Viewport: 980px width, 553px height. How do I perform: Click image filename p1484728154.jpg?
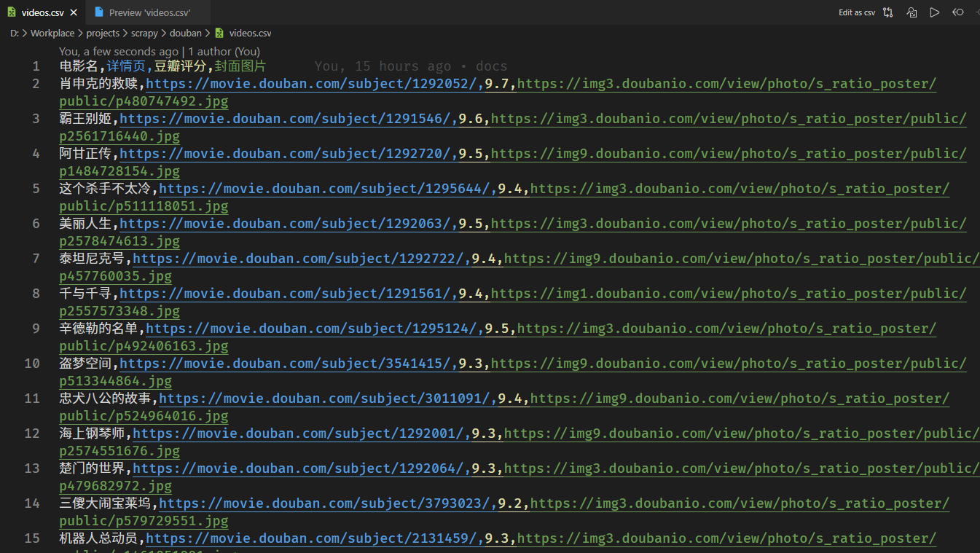pyautogui.click(x=119, y=171)
